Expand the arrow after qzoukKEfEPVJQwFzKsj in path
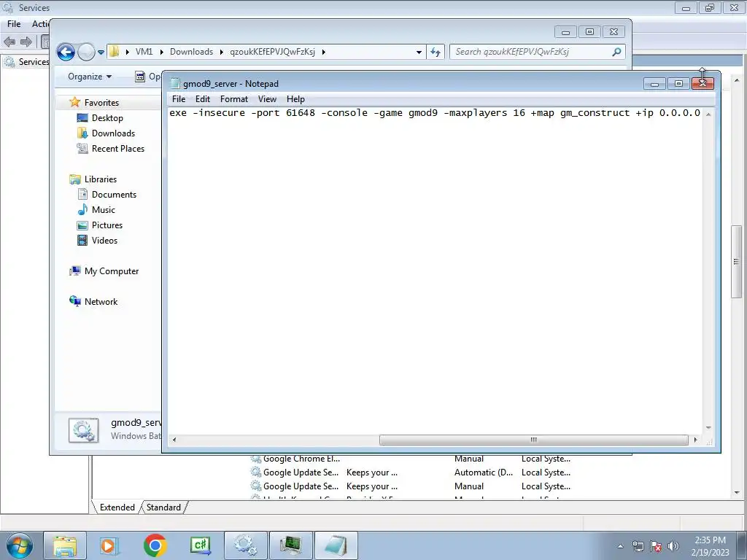 323,52
